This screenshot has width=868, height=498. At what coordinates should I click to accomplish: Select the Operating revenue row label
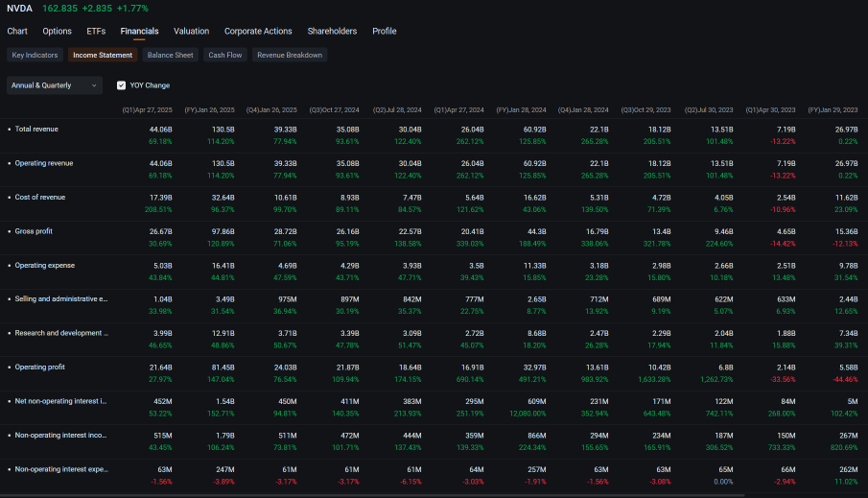[44, 163]
